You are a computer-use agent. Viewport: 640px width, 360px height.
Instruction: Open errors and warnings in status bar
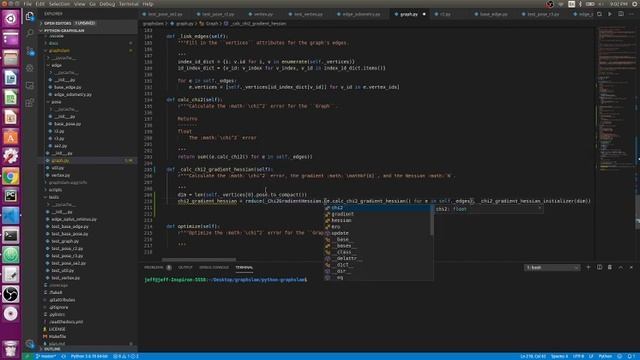coord(126,356)
